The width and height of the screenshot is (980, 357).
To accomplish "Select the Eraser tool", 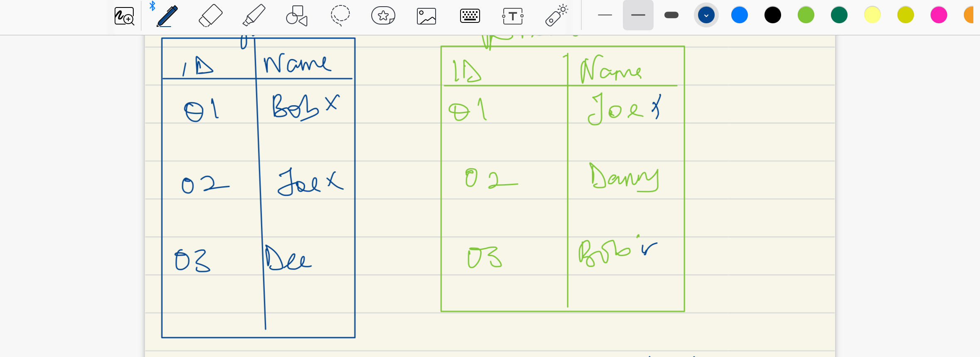I will coord(211,16).
